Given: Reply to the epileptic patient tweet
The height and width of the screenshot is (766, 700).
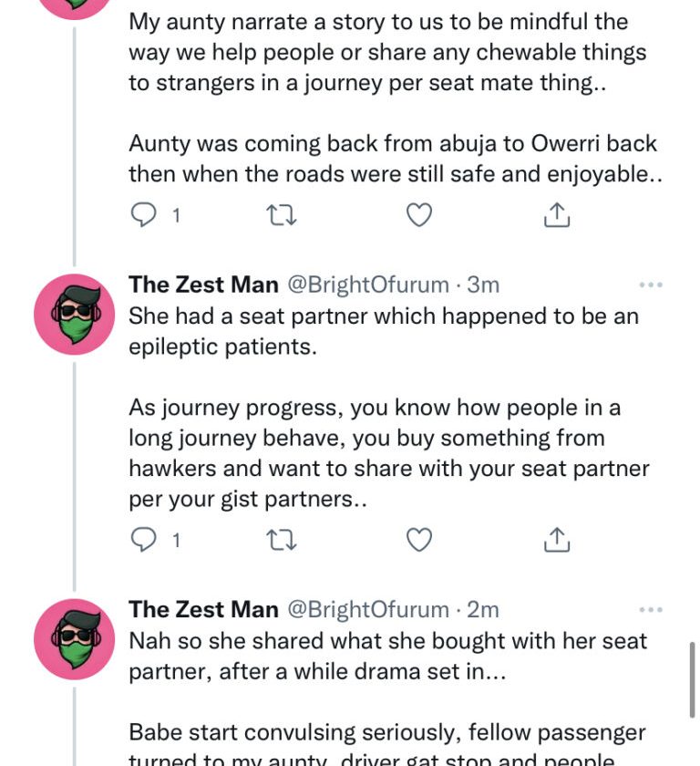Looking at the screenshot, I should [144, 541].
